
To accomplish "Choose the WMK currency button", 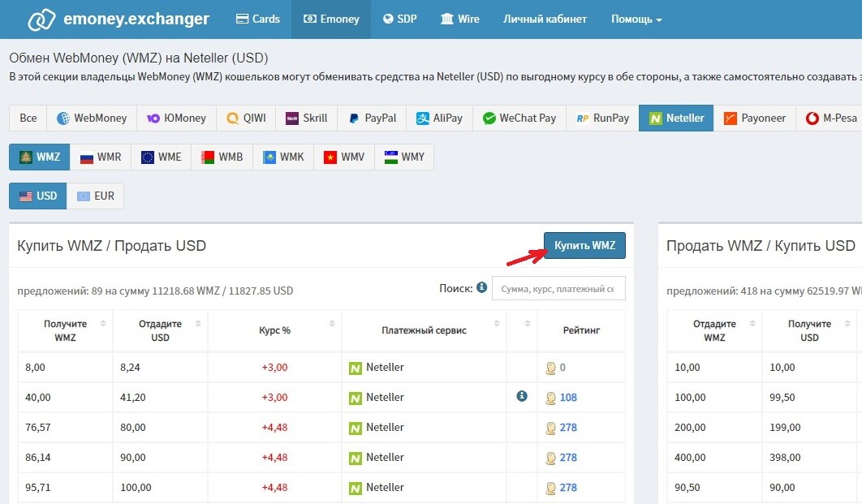I will pyautogui.click(x=283, y=157).
